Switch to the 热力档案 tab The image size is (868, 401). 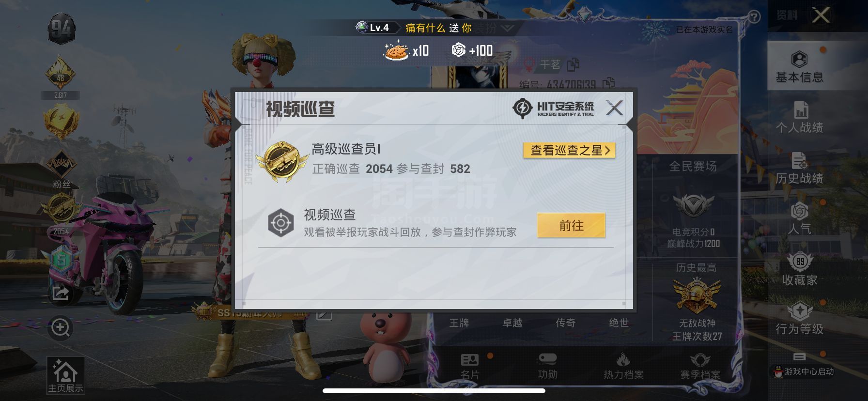pyautogui.click(x=623, y=366)
